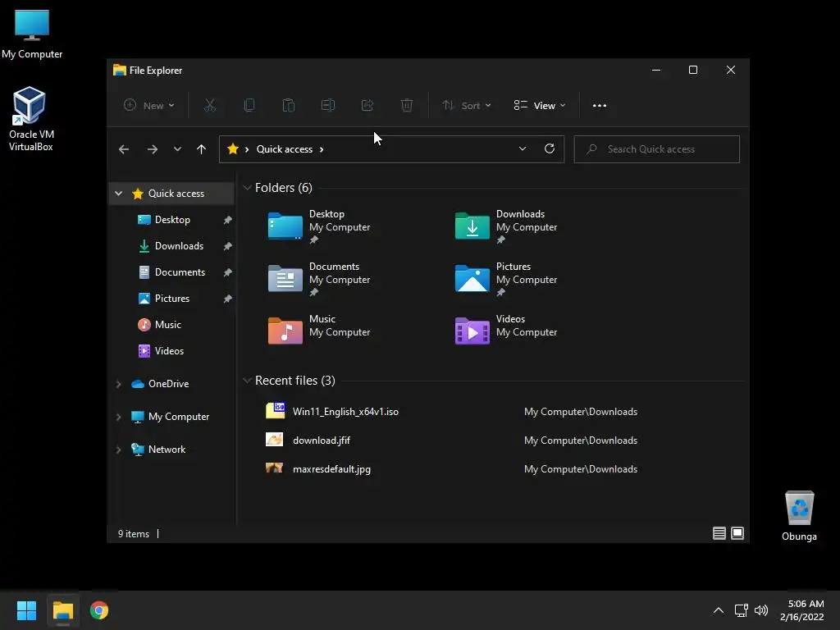
Task: Refresh the Quick access view
Action: (549, 149)
